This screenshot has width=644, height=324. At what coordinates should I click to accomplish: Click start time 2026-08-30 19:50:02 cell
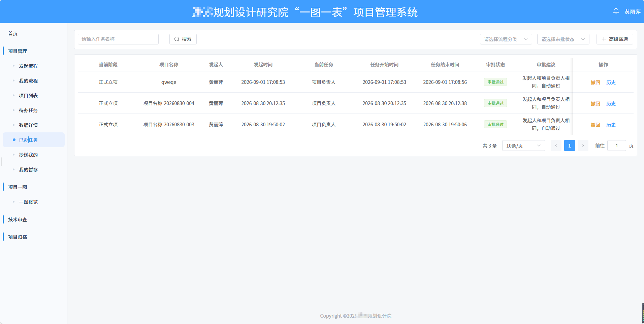point(384,125)
